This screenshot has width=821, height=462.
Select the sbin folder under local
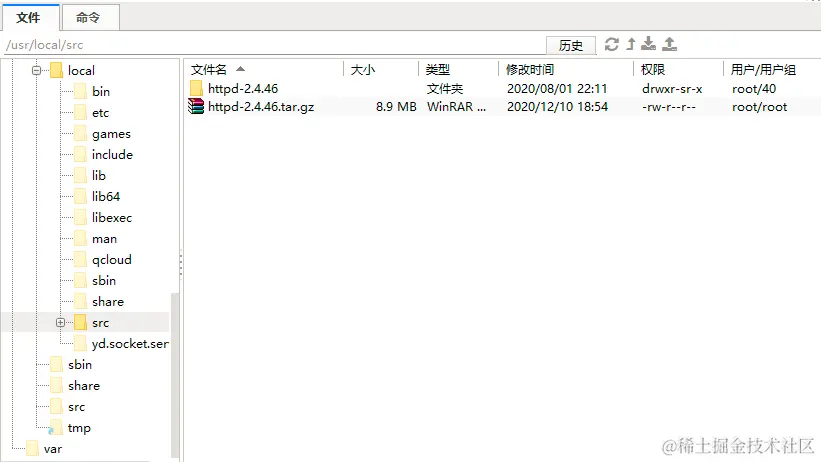tap(104, 281)
